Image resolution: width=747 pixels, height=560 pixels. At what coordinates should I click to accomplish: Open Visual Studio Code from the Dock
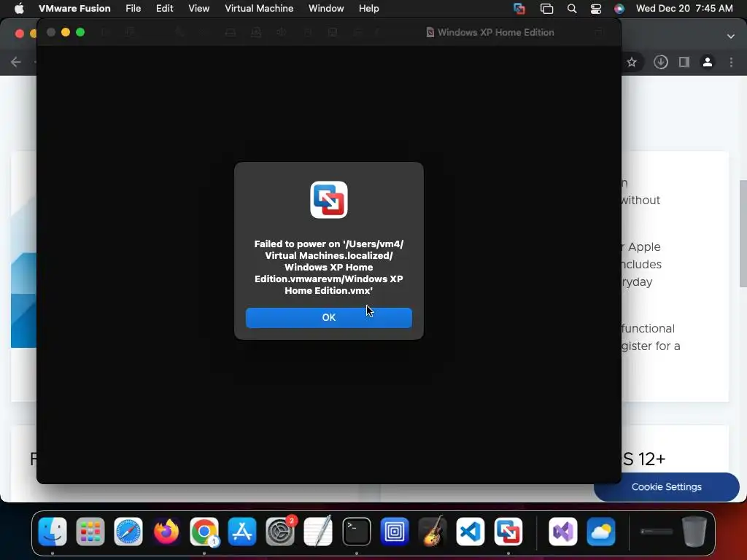[x=471, y=532]
